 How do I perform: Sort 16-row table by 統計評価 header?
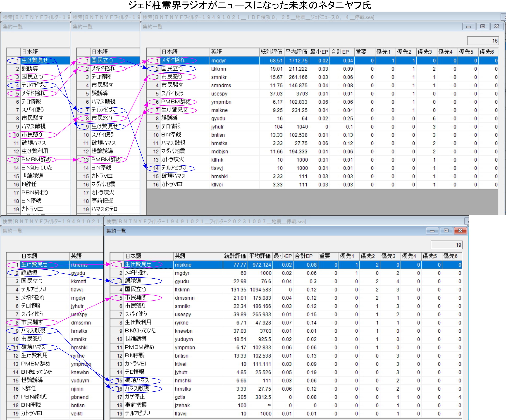tap(271, 52)
